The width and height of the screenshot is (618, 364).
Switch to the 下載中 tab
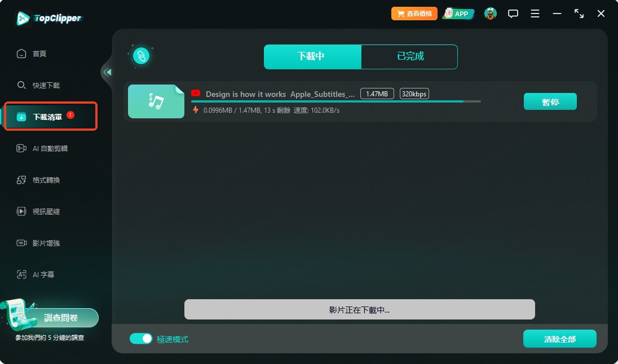pos(312,56)
